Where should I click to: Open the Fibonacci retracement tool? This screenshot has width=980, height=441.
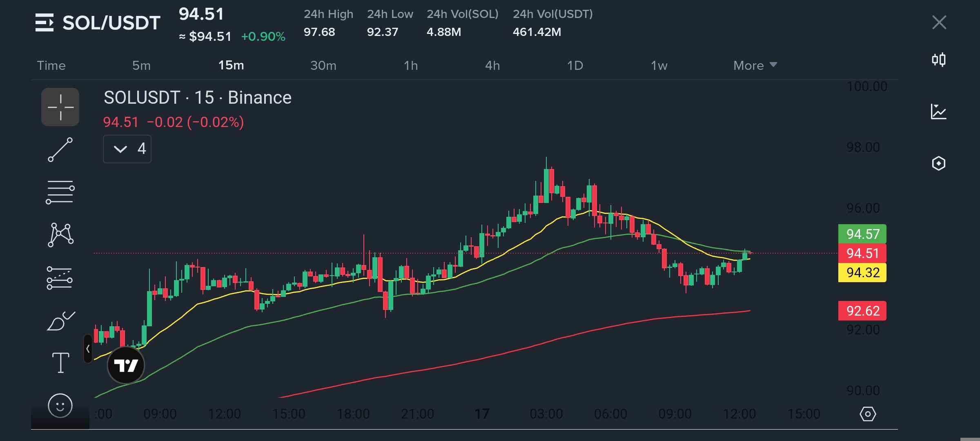click(60, 192)
